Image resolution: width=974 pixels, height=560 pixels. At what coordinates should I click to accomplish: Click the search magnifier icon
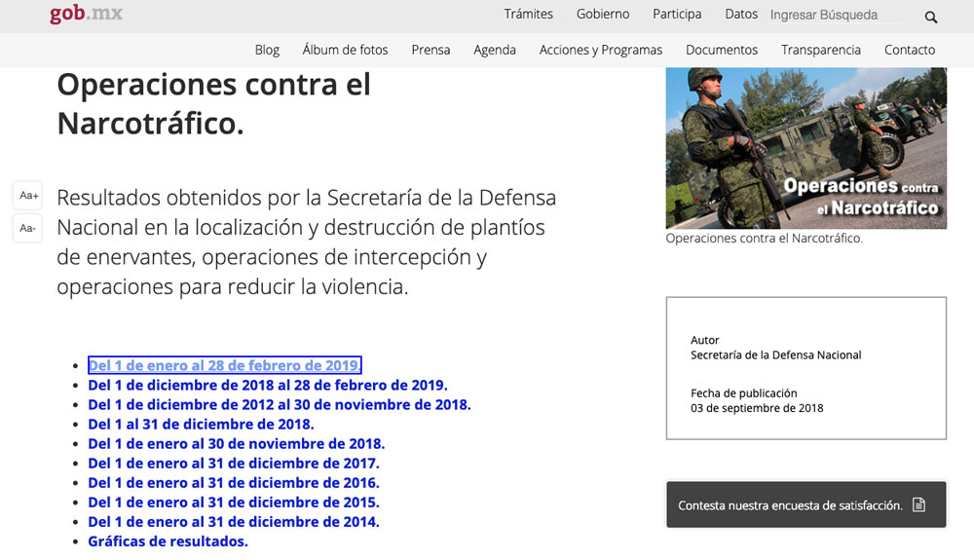930,17
